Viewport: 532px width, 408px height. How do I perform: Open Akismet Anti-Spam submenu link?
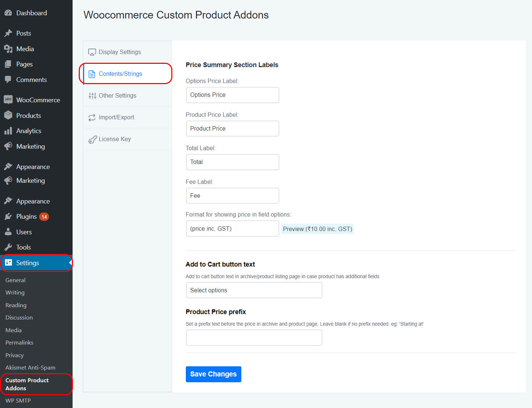30,368
